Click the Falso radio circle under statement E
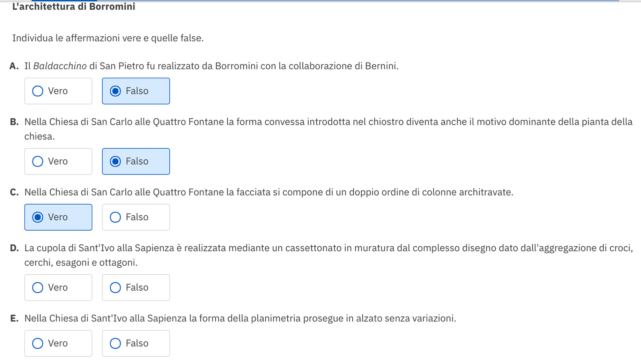Screen dimensions: 641x364 point(115,343)
